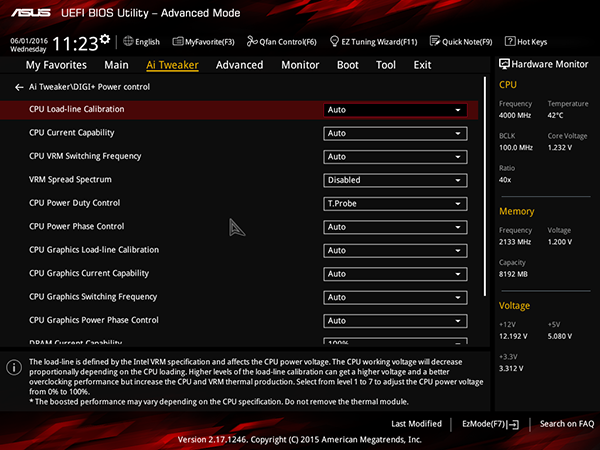
Task: Open Qfan Control(F6)
Action: [x=288, y=42]
